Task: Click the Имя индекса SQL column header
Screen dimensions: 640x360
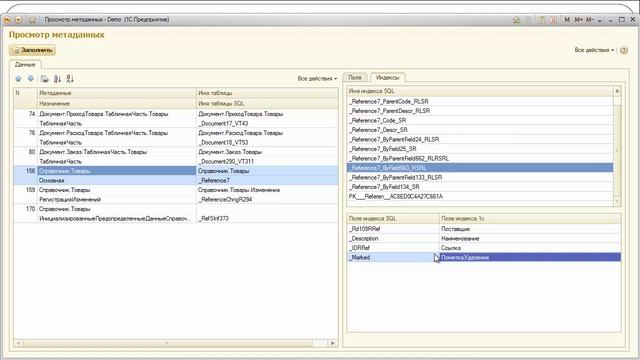Action: click(480, 91)
